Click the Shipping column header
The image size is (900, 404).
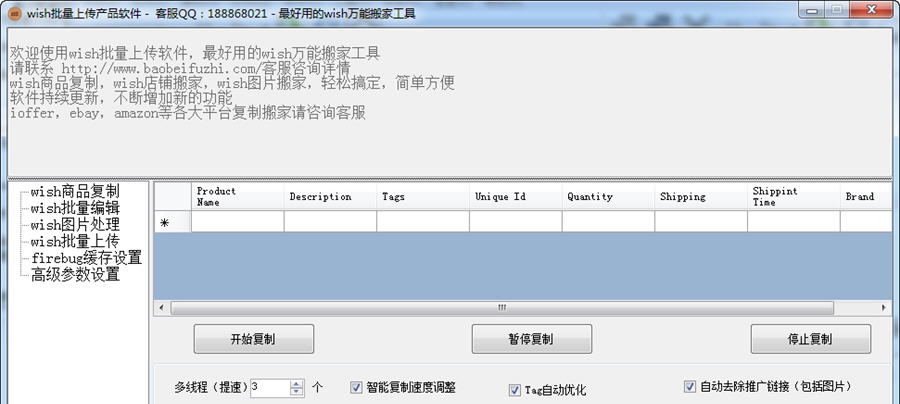coord(701,196)
